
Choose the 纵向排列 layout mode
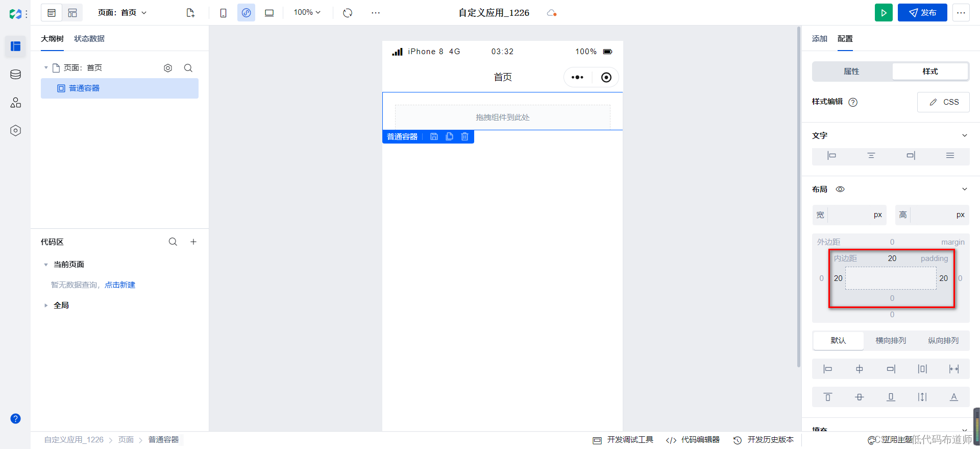[x=943, y=341]
